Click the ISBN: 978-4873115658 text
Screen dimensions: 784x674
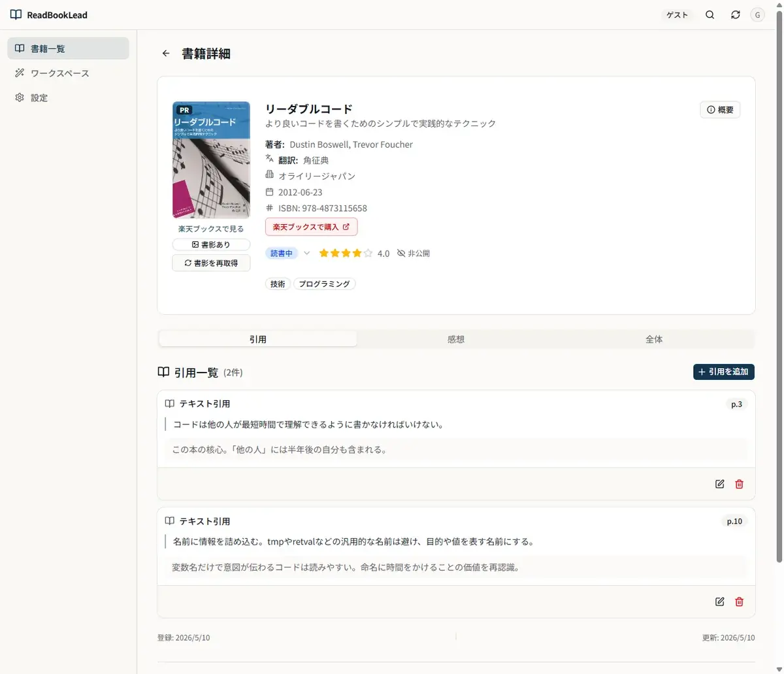pyautogui.click(x=323, y=209)
